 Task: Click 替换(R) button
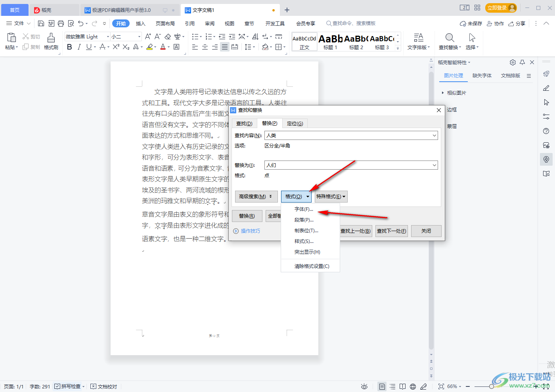247,216
